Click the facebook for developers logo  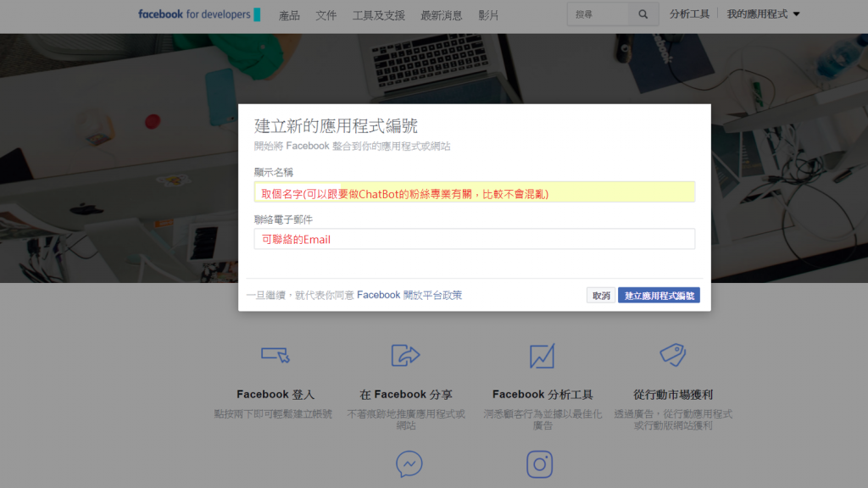(x=199, y=14)
